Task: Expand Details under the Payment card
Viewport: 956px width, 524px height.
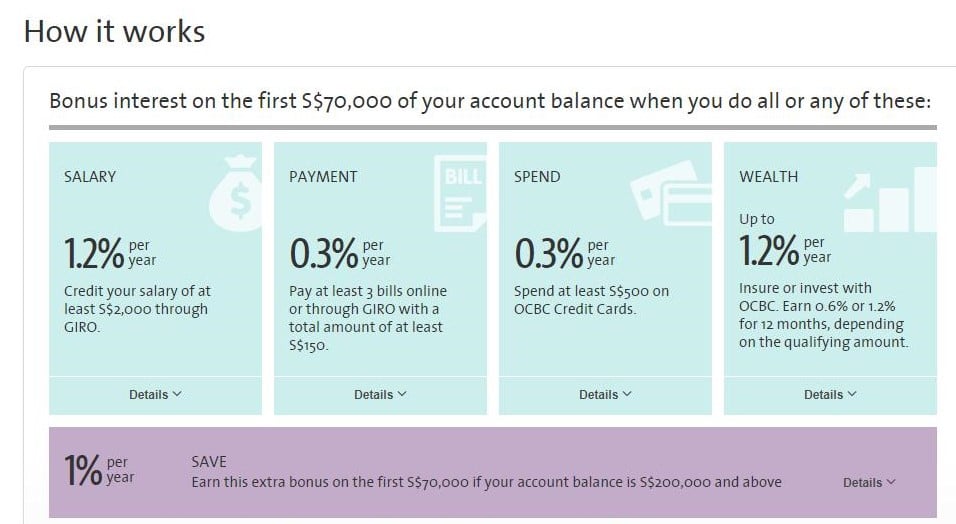Action: [x=380, y=395]
